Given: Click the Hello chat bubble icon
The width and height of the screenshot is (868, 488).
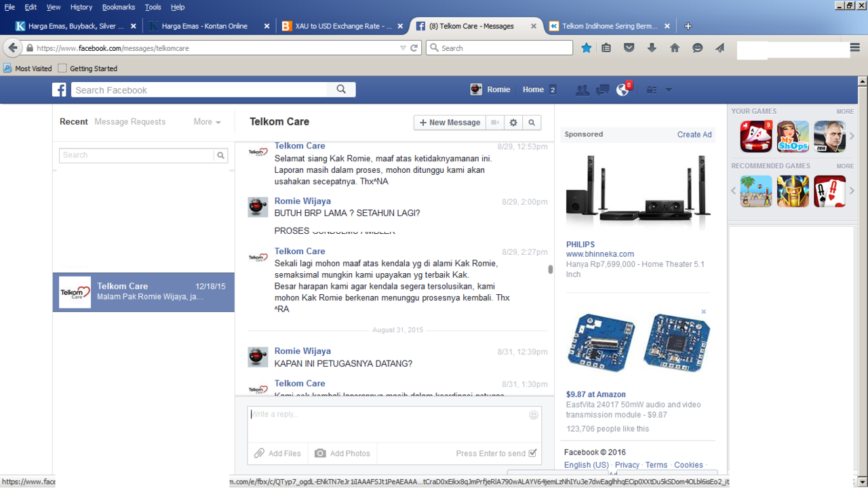Looking at the screenshot, I should (697, 48).
